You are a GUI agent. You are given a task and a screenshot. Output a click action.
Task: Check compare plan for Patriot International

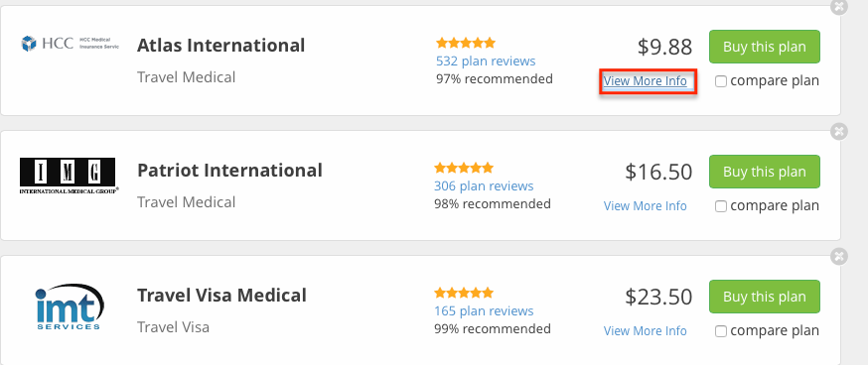(x=721, y=206)
